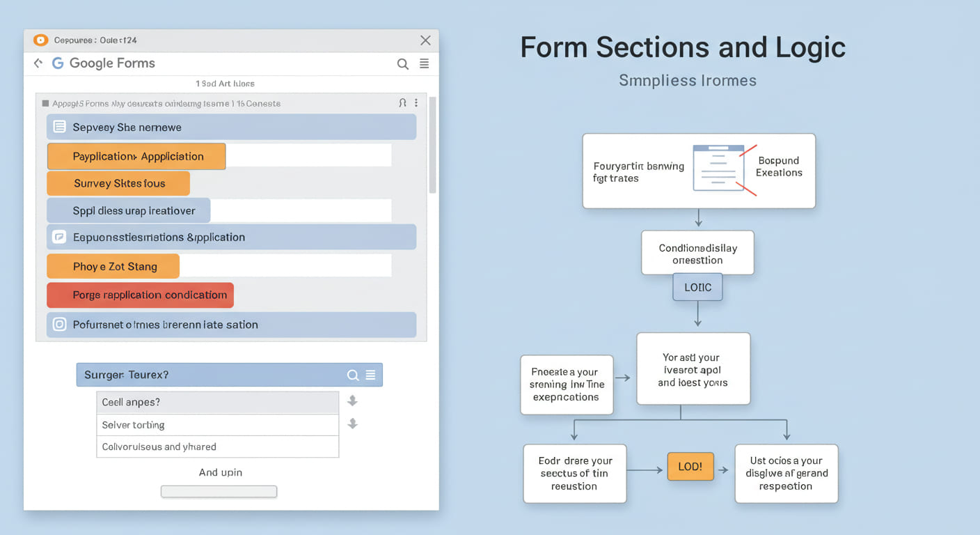980x535 pixels.
Task: Click the search icon in Google Forms header
Action: (x=402, y=64)
